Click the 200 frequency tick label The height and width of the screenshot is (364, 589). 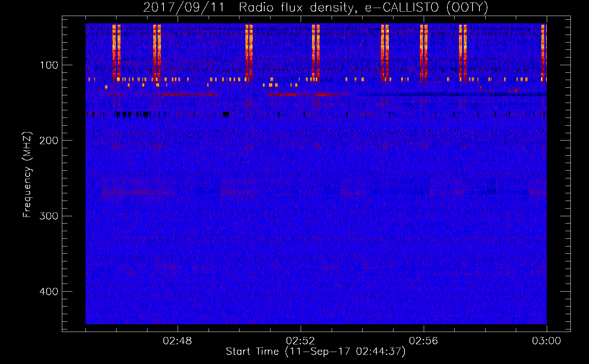pos(49,141)
